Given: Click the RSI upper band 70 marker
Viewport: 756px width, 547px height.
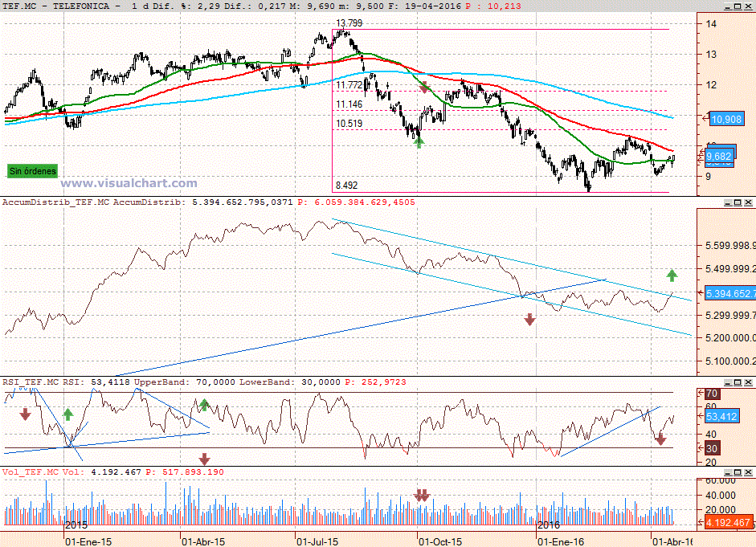Looking at the screenshot, I should pos(712,394).
